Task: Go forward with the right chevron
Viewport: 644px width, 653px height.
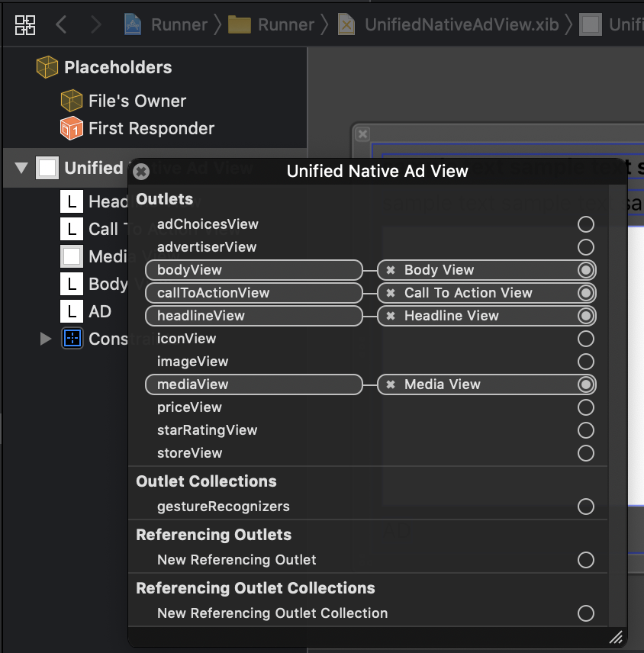Action: point(96,24)
